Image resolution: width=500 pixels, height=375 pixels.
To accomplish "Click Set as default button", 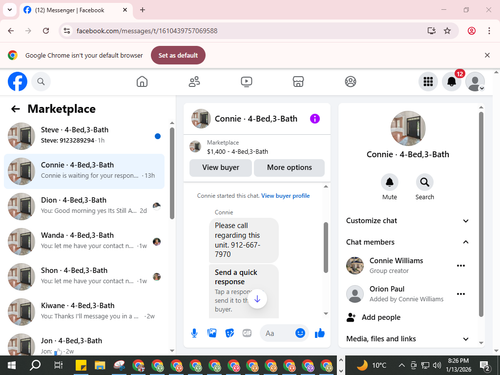I will (x=178, y=55).
